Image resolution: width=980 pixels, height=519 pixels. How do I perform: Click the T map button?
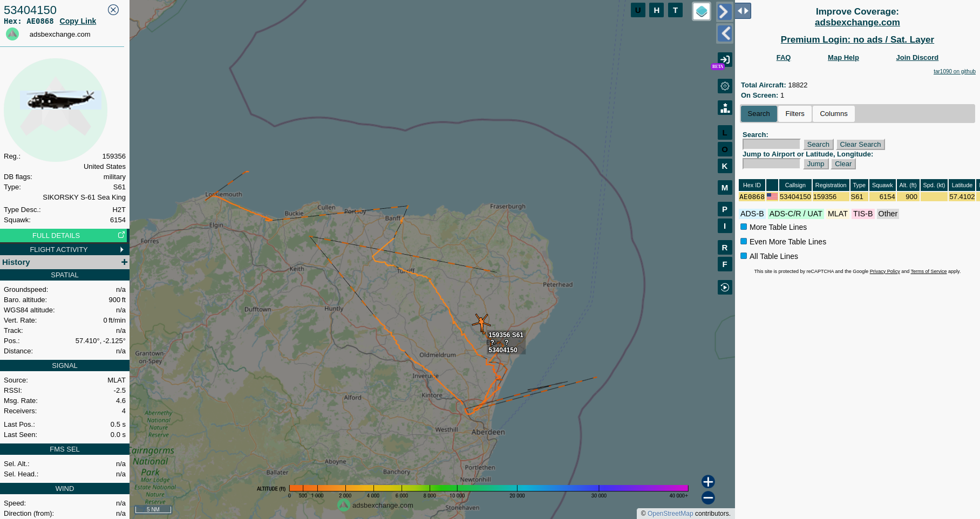[675, 10]
